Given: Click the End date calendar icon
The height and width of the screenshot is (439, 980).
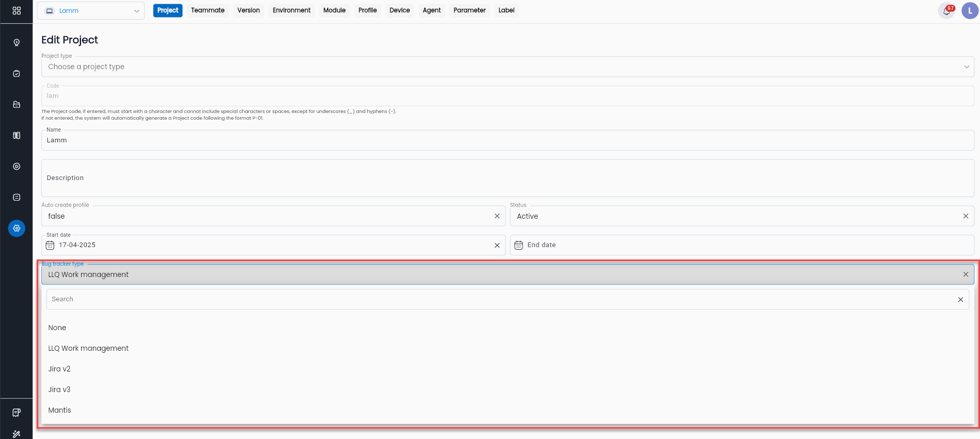Looking at the screenshot, I should pos(519,245).
